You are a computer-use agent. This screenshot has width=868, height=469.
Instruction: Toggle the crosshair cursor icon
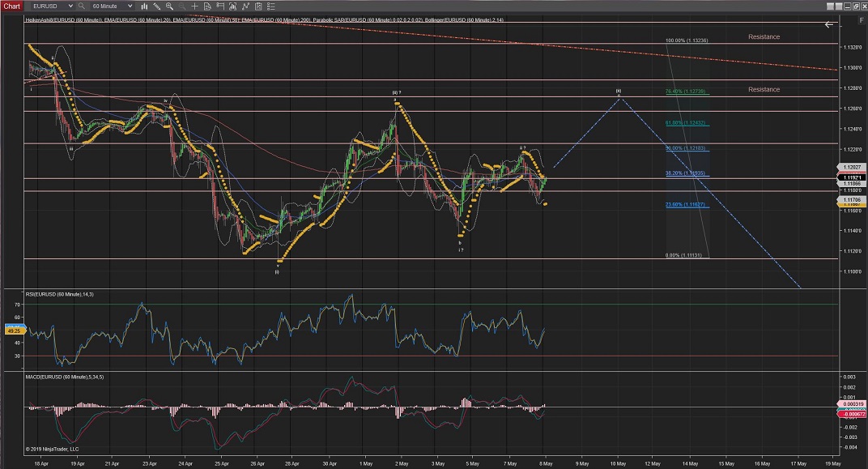[193, 6]
